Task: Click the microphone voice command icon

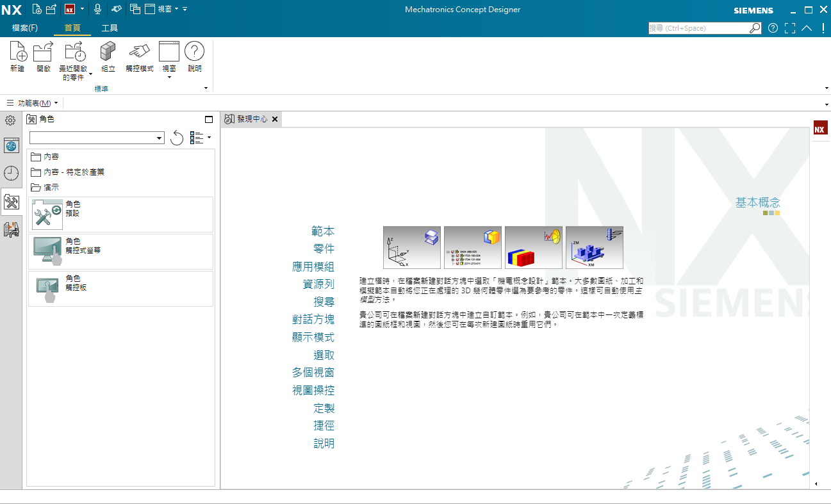Action: pyautogui.click(x=98, y=9)
